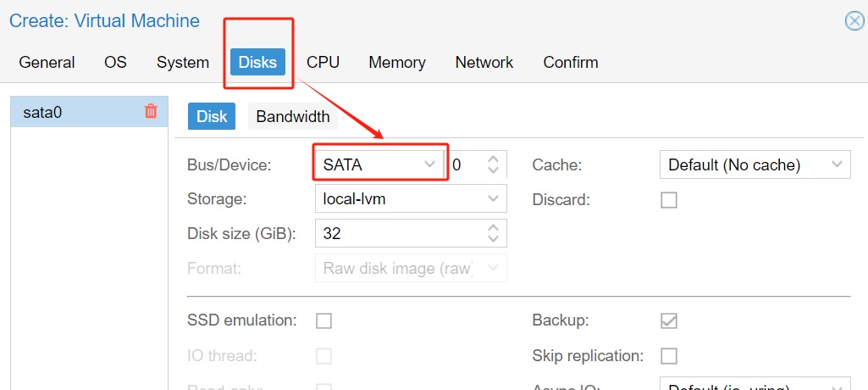Screen dimensions: 868x390
Task: Click the Disk size input field
Action: (x=398, y=233)
